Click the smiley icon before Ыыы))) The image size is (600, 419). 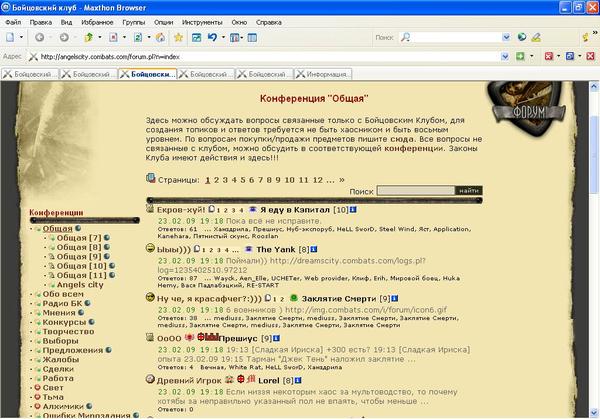pos(150,248)
